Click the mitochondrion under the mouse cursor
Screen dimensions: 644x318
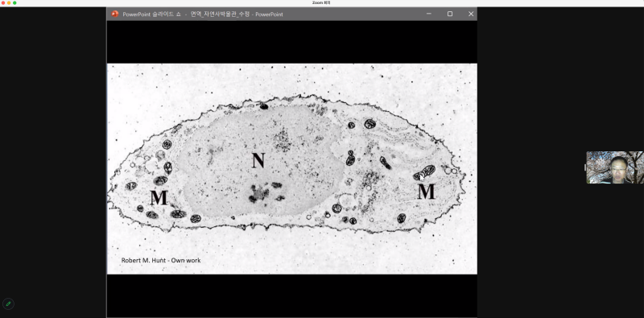tap(424, 172)
